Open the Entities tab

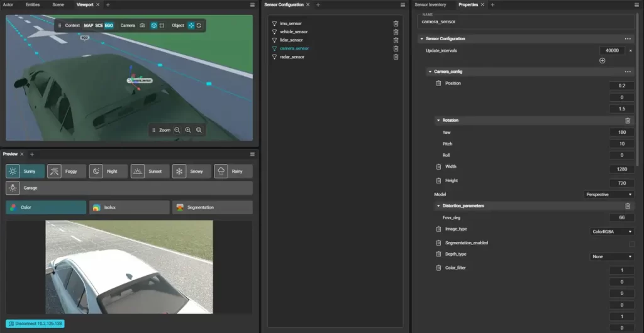tap(33, 5)
